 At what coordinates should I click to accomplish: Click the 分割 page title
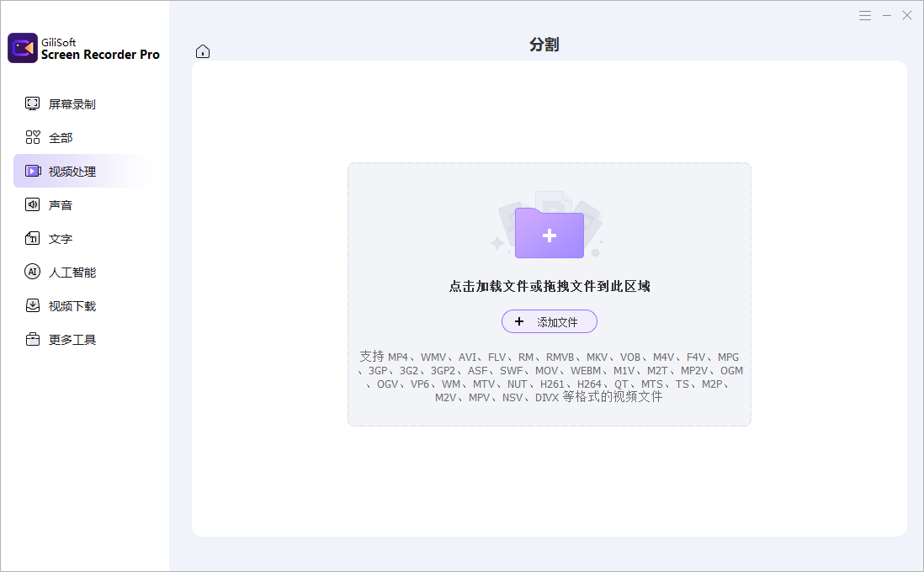click(x=544, y=45)
